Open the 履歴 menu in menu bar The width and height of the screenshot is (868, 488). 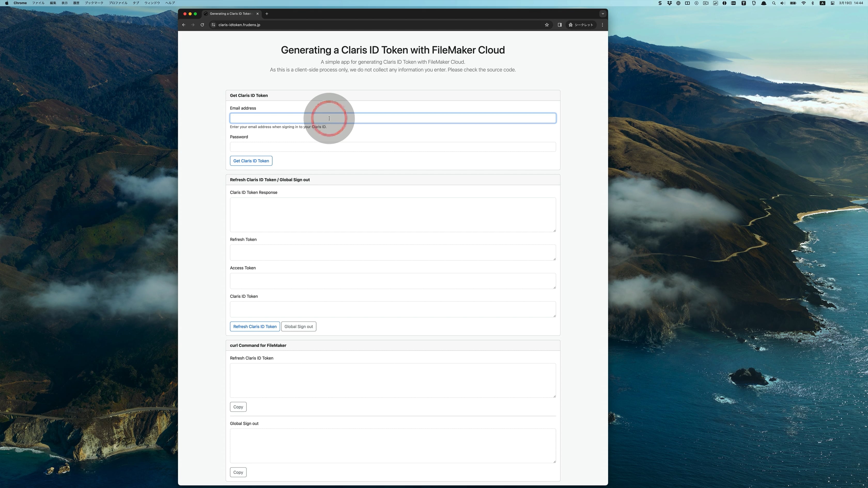pyautogui.click(x=76, y=3)
